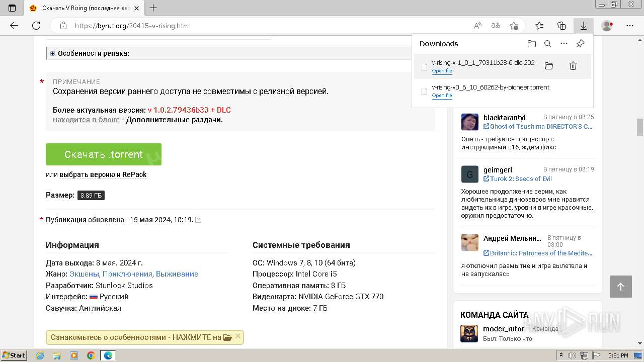Image resolution: width=644 pixels, height=362 pixels.
Task: Open media player from taskbar
Action: coord(74,355)
